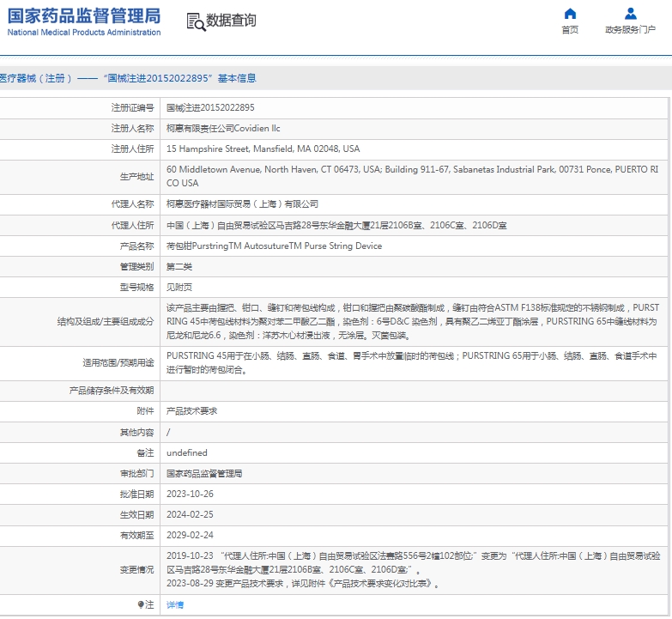The width and height of the screenshot is (672, 619).
Task: Click the 有效期至 label
Action: click(x=136, y=535)
